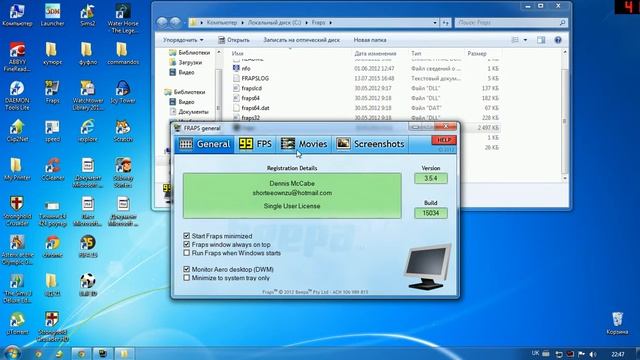This screenshot has height=360, width=640.
Task: Open the Watchtower Library desktop icon
Action: (x=88, y=96)
